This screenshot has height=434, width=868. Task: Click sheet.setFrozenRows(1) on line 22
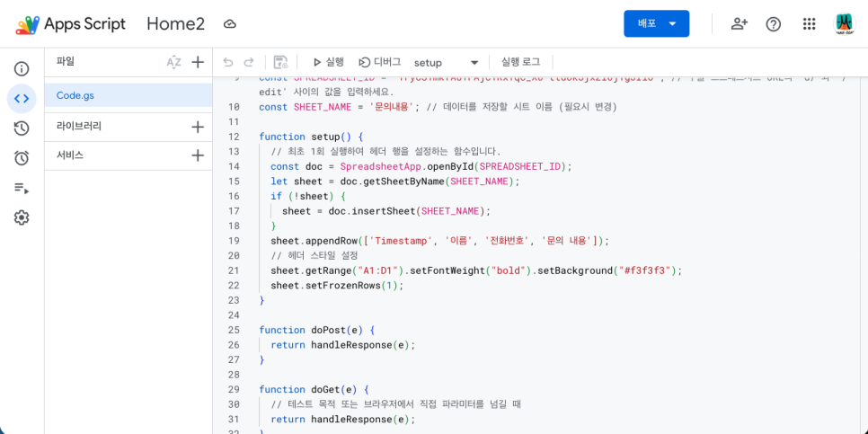click(337, 286)
